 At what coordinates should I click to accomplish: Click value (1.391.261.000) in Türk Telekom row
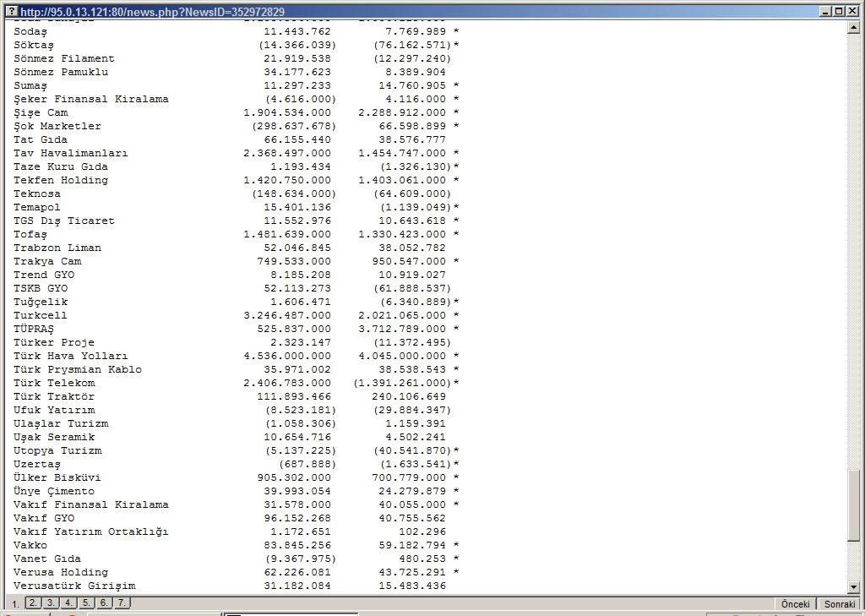coord(402,383)
